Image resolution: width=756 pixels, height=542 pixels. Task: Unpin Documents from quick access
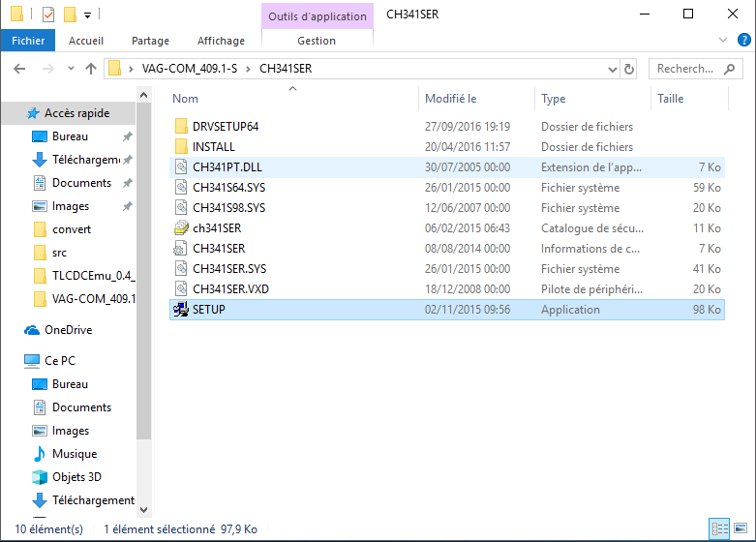pos(127,183)
